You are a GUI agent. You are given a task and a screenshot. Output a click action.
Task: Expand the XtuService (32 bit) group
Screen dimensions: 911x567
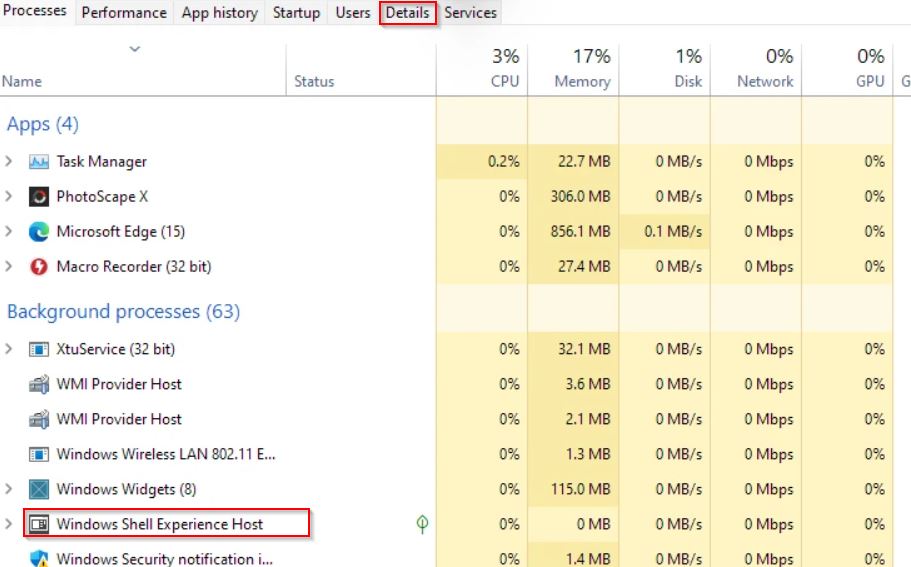[x=9, y=349]
